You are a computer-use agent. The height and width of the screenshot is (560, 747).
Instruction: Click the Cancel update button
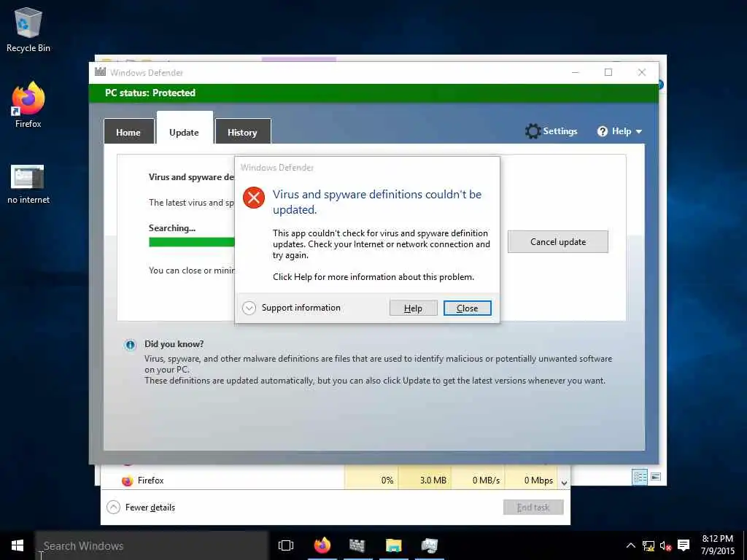click(558, 242)
